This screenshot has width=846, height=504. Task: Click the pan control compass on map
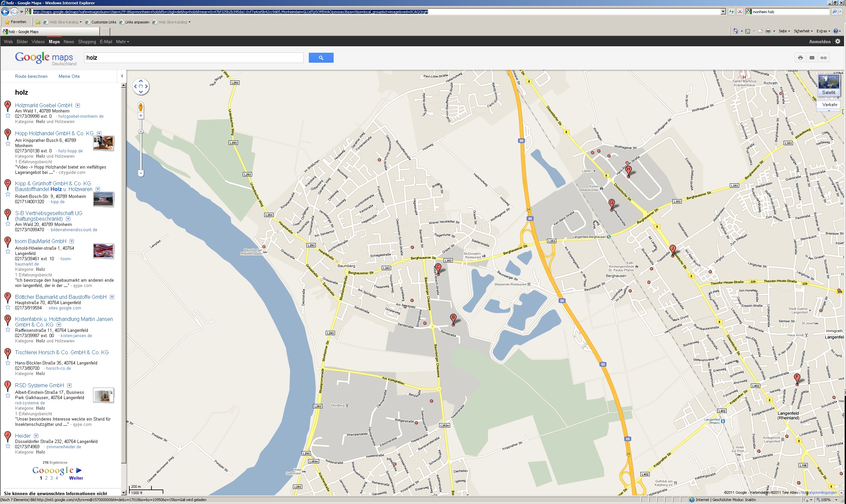click(141, 86)
